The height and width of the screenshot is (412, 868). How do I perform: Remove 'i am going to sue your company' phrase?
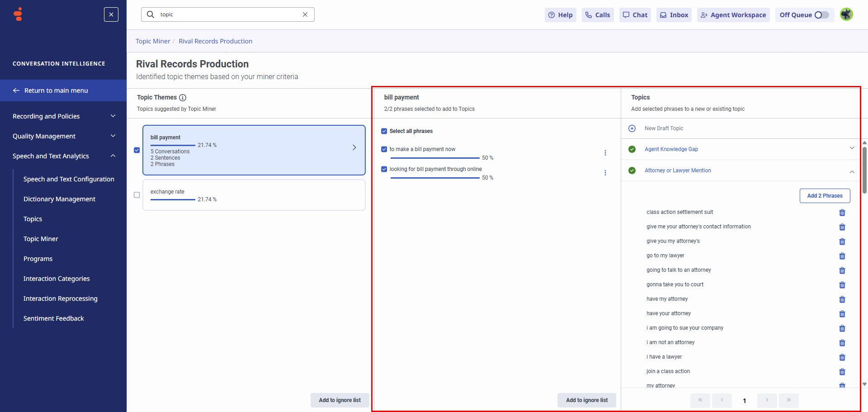(x=842, y=328)
